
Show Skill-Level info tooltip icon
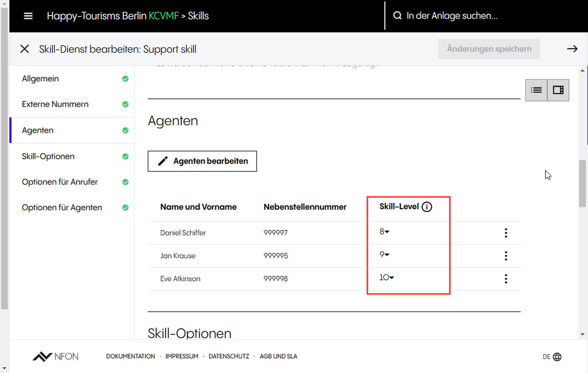pos(427,207)
